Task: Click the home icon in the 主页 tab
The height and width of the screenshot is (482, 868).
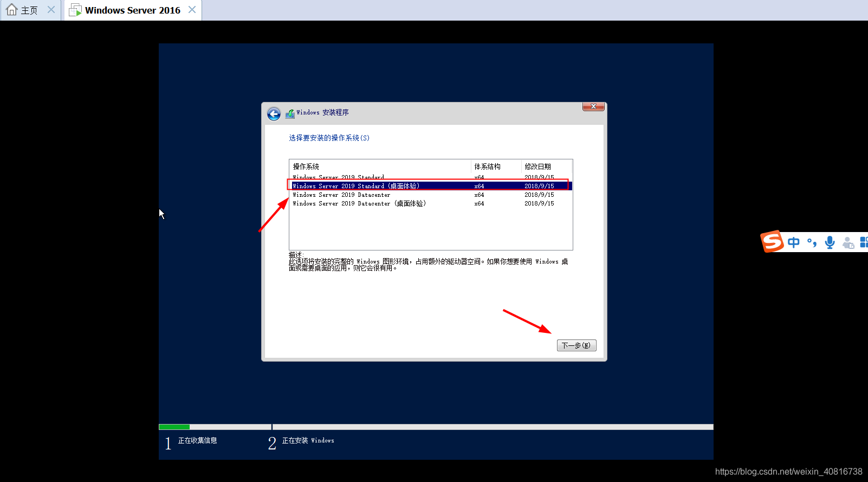Action: pyautogui.click(x=12, y=10)
